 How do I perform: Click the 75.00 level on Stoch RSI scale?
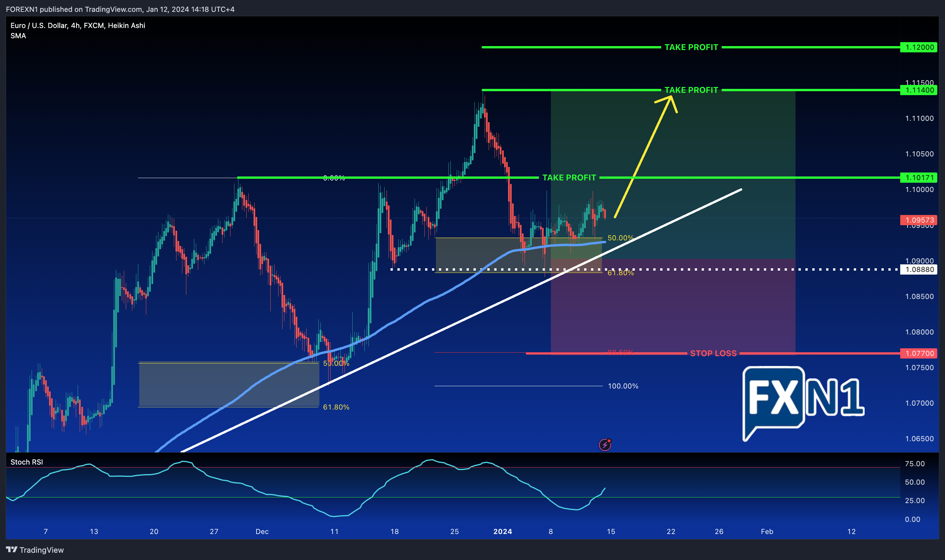point(915,464)
